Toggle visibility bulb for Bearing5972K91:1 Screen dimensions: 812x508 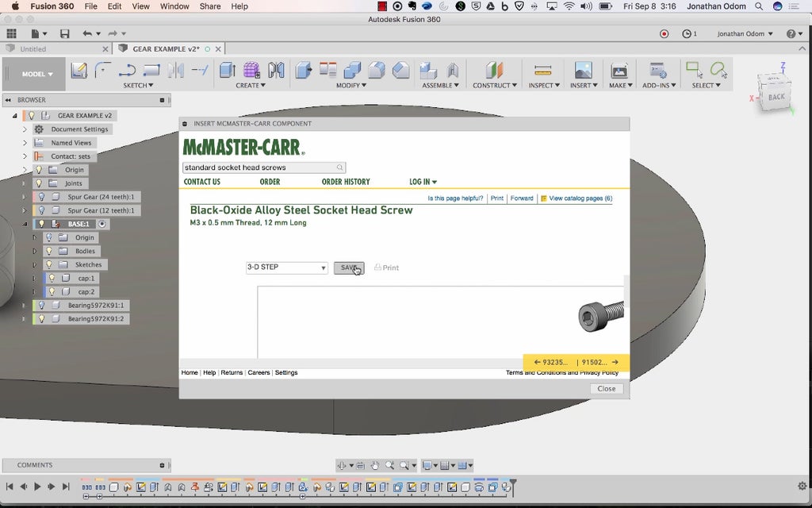[41, 306]
